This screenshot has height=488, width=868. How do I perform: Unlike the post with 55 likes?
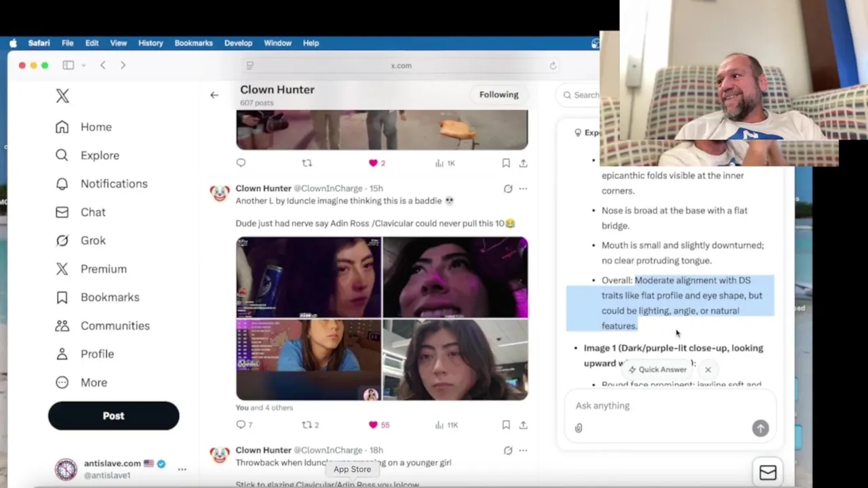pyautogui.click(x=378, y=425)
